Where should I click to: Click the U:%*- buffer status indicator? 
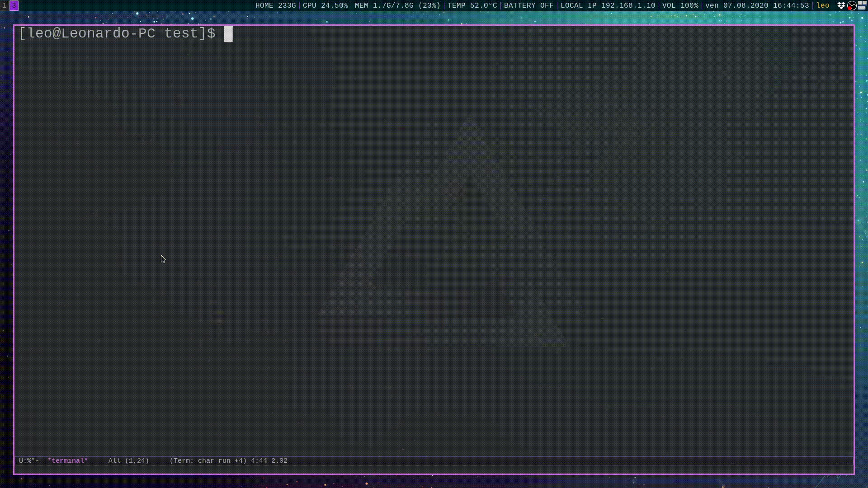pyautogui.click(x=29, y=461)
